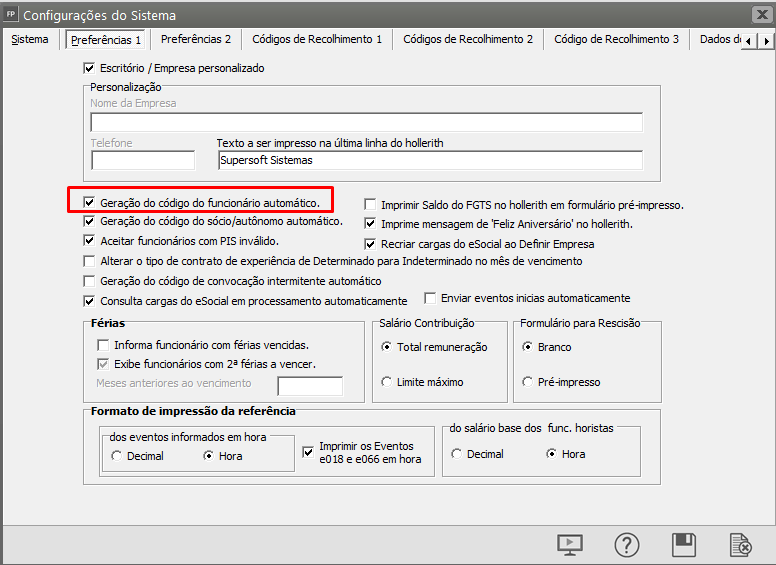The height and width of the screenshot is (565, 776).
Task: Uncheck 'Aceitar funcionários com PIS inválido'
Action: pyautogui.click(x=91, y=241)
